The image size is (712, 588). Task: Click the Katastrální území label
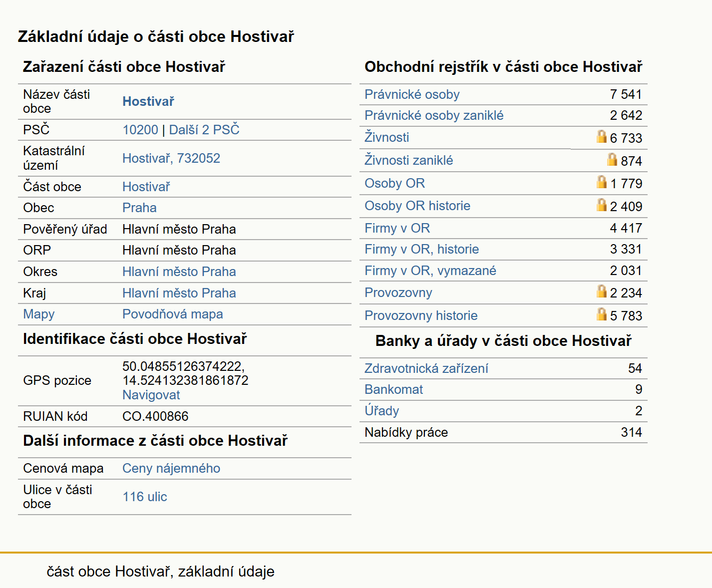54,158
